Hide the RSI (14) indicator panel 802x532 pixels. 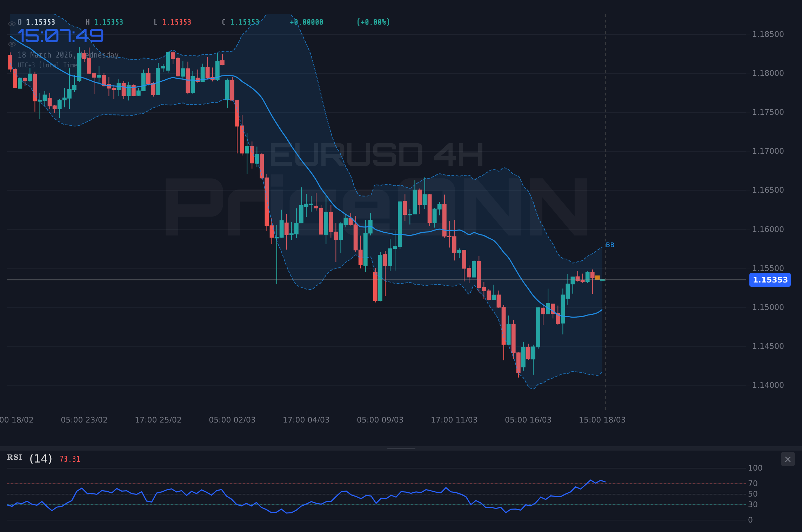pyautogui.click(x=788, y=459)
